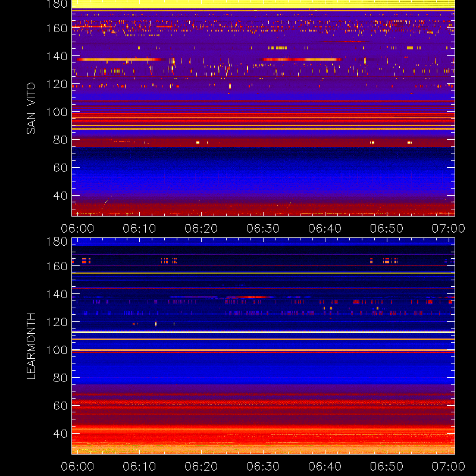This screenshot has width=476, height=476.
Task: Choose 07:00 time label under Learmonth plot
Action: (449, 466)
